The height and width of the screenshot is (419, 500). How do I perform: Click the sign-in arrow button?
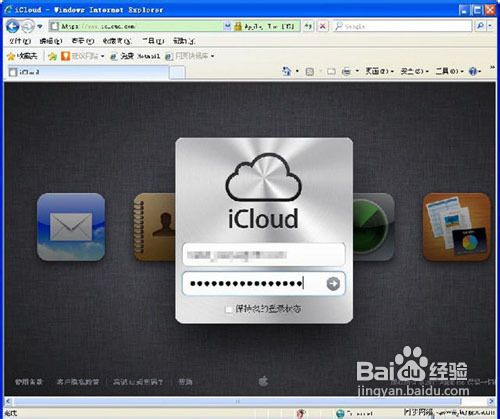click(x=333, y=284)
